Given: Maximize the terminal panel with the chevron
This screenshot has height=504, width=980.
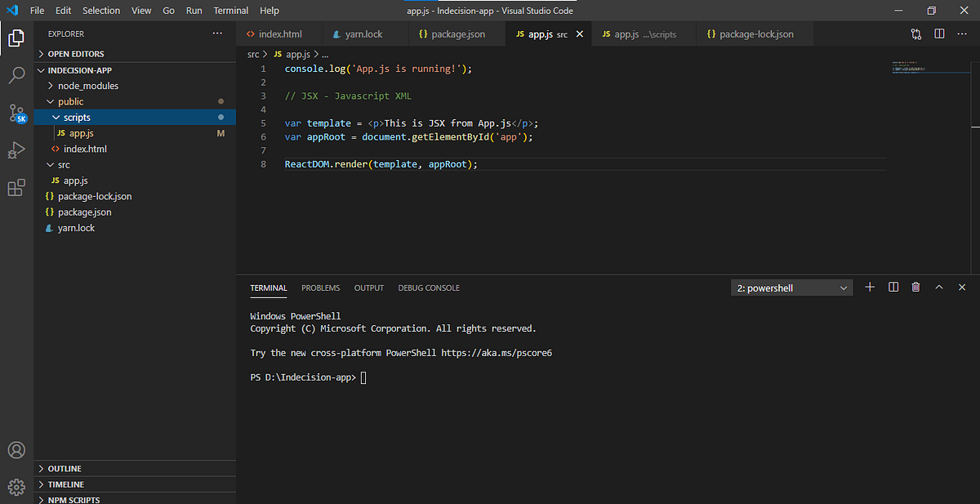Looking at the screenshot, I should 939,287.
